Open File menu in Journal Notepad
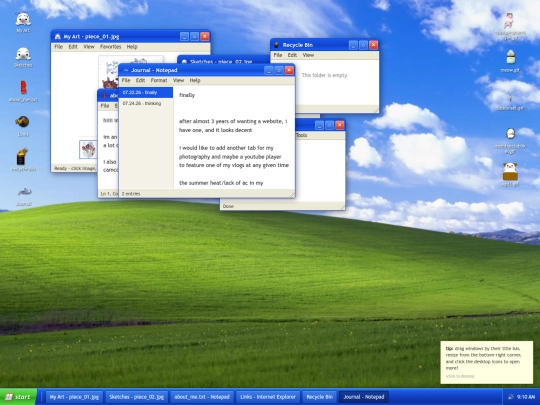The height and width of the screenshot is (405, 540). [126, 80]
